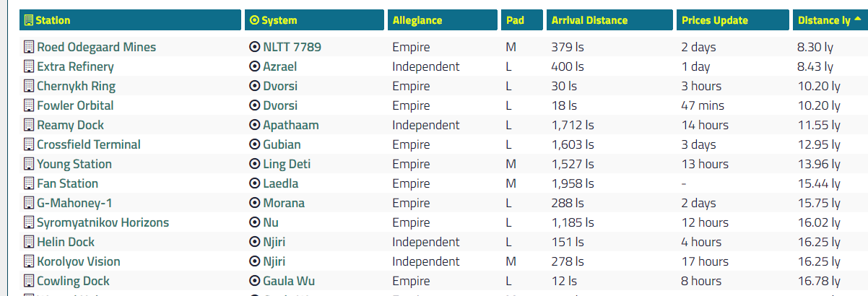Click the system icon next to Morana

[x=254, y=203]
